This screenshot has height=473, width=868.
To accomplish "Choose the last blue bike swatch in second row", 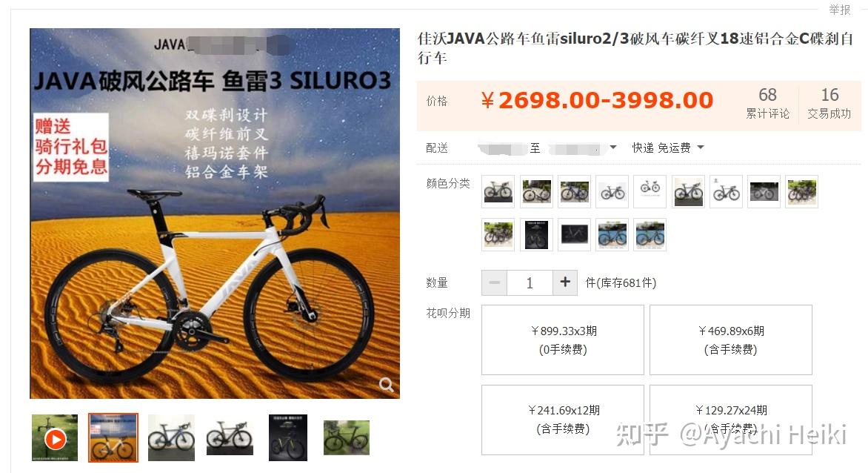I will 650,235.
